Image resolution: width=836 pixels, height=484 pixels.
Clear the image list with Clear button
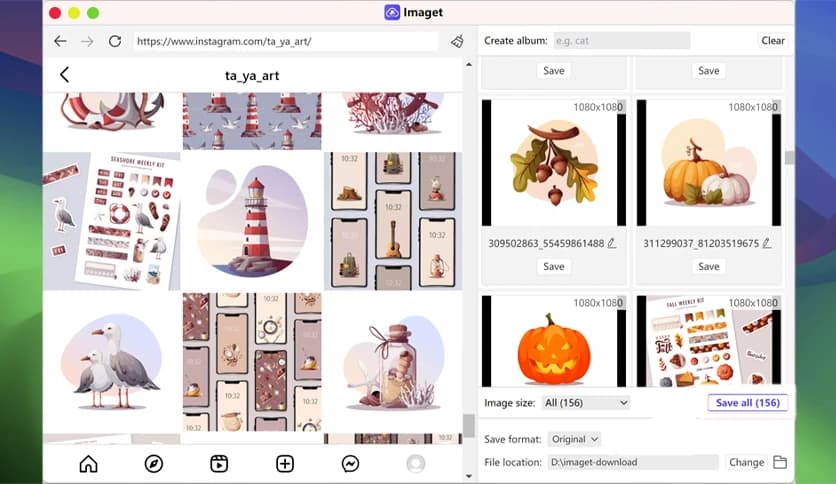[773, 41]
